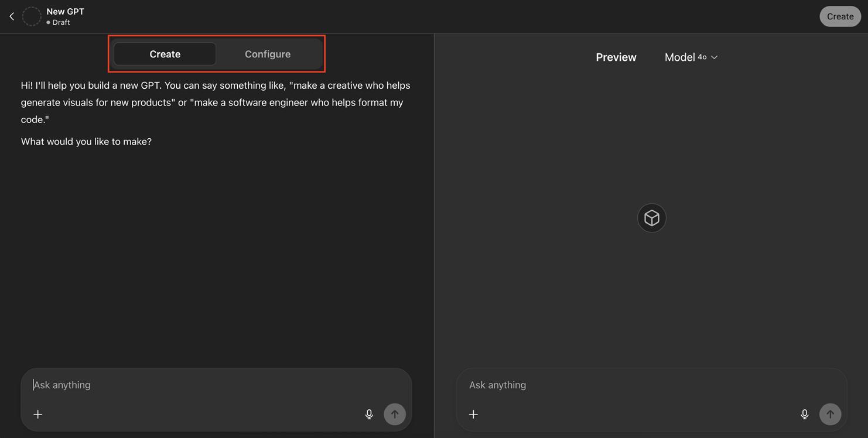Click the plus icon in the builder chat
Image resolution: width=868 pixels, height=438 pixels.
point(38,415)
